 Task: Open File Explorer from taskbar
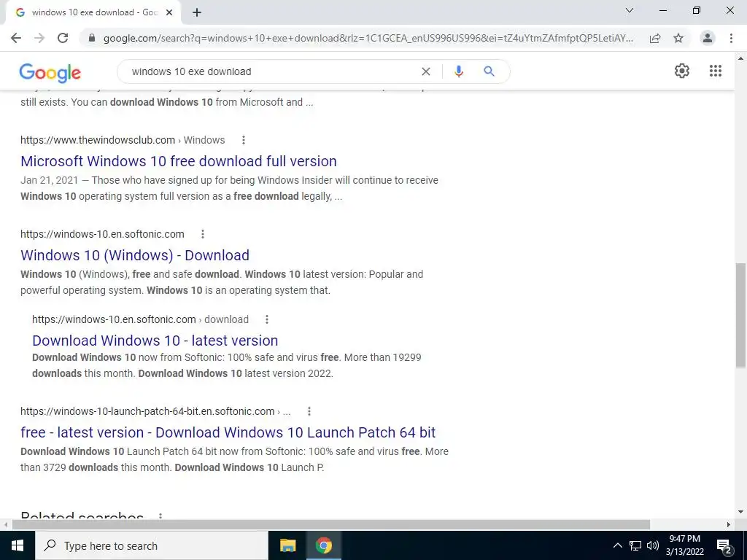pos(287,545)
